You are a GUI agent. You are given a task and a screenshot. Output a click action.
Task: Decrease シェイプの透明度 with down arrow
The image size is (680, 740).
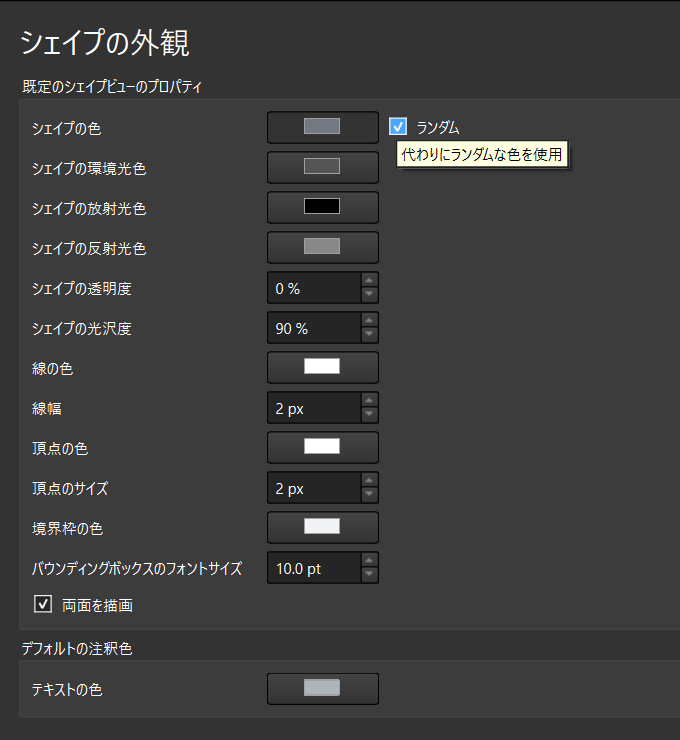pos(369,294)
